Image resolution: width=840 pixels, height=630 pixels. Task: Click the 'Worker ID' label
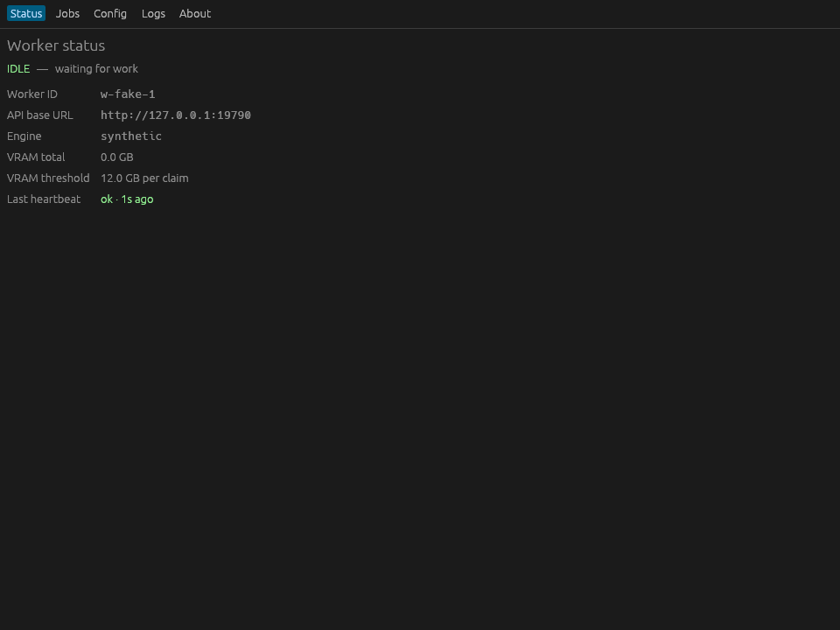click(x=32, y=94)
